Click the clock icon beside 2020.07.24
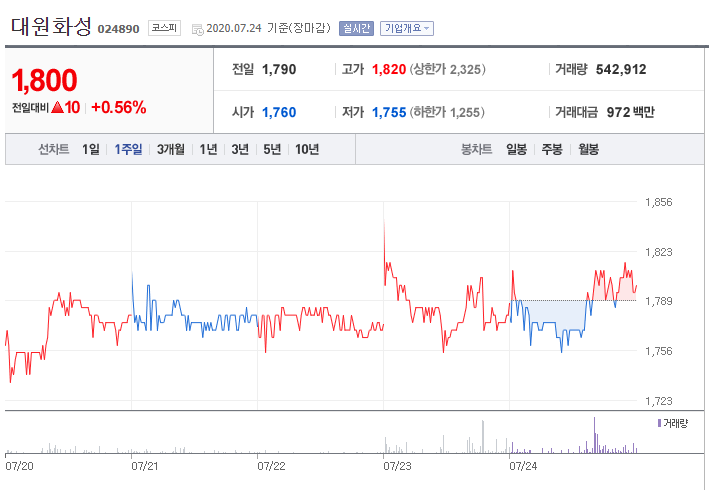Screen dimensions: 709x490 tap(198, 30)
